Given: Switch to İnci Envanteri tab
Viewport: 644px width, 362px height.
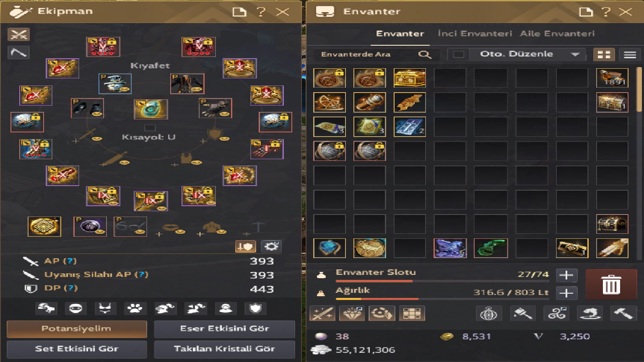Looking at the screenshot, I should click(x=475, y=34).
